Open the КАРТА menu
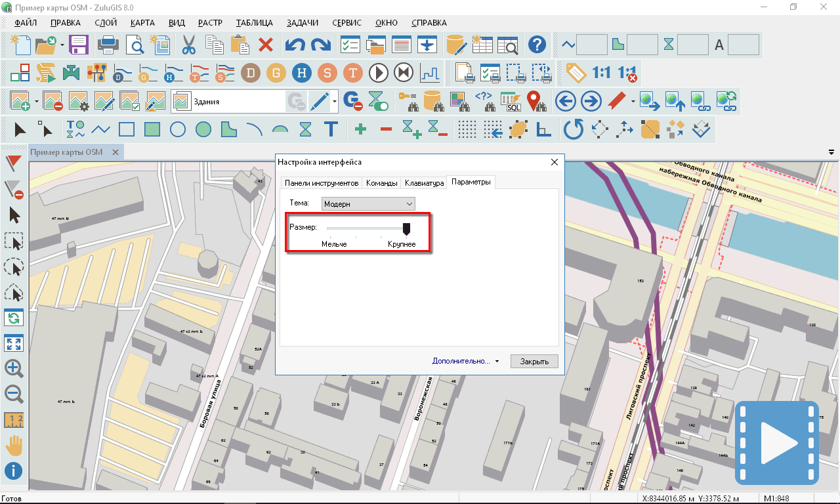The height and width of the screenshot is (504, 840). coord(142,22)
